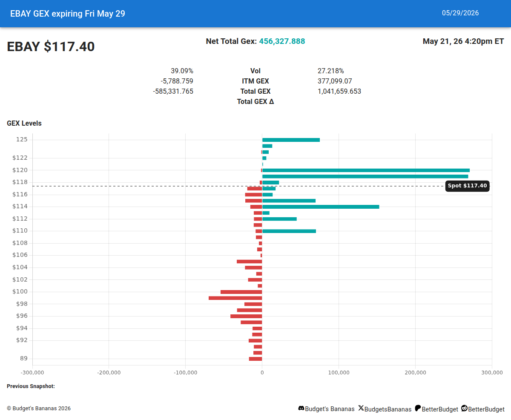Click the 377,099.07 ITM GEX value
Image resolution: width=511 pixels, height=420 pixels.
click(335, 81)
